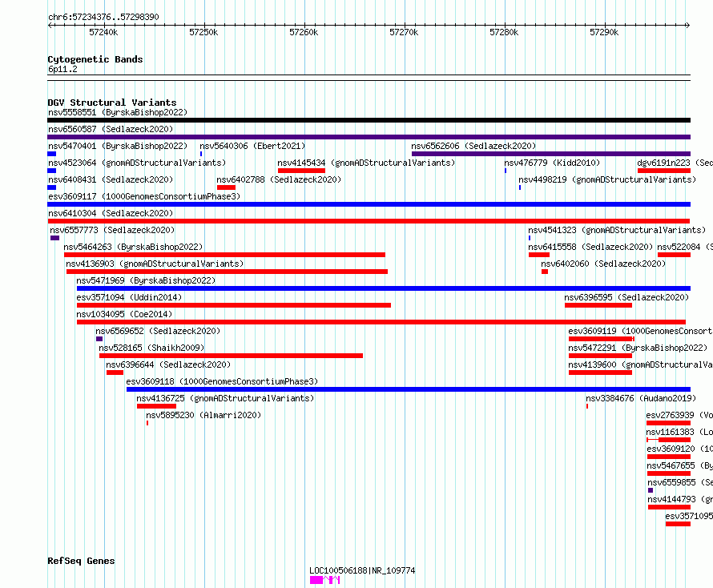This screenshot has width=713, height=588.
Task: Click the nsv5558551 black variant bar
Action: tap(369, 120)
